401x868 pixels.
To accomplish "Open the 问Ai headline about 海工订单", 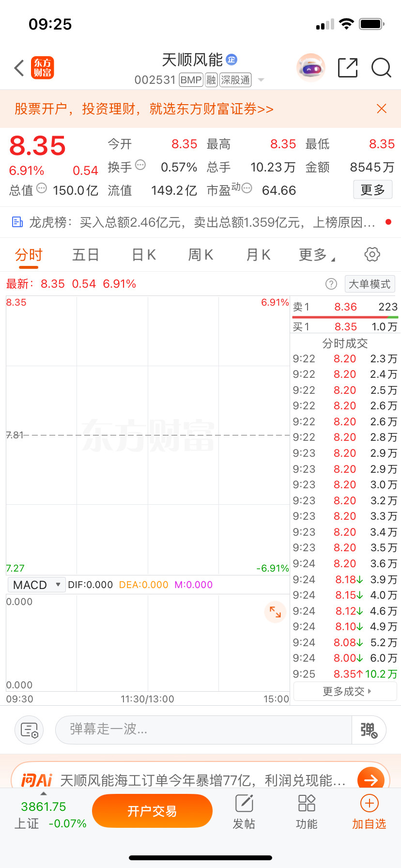I will 202,780.
